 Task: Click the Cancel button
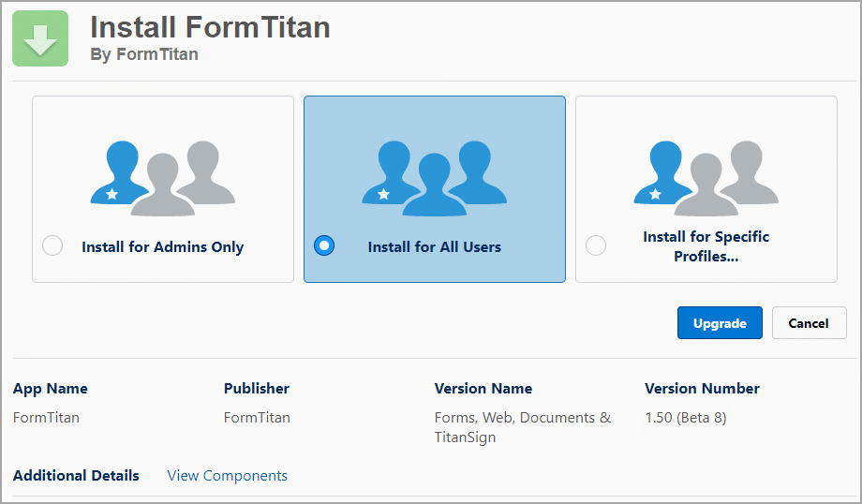tap(809, 322)
